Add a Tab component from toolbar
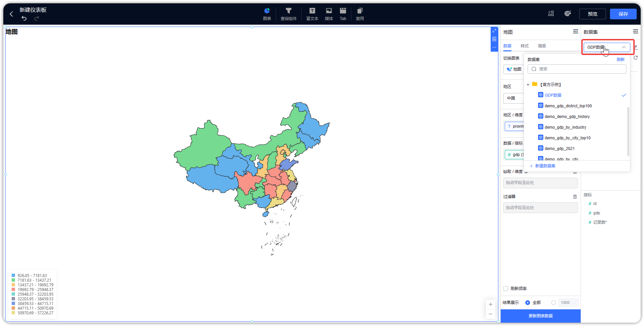 click(x=343, y=14)
